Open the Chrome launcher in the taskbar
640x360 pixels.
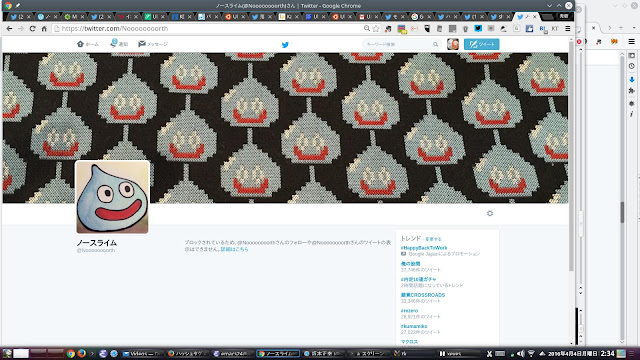click(71, 353)
